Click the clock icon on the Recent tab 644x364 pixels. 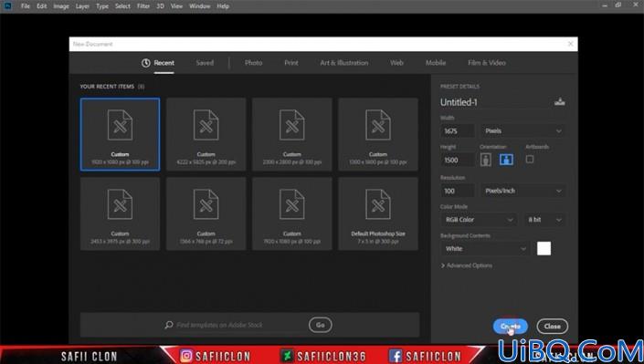(x=146, y=63)
